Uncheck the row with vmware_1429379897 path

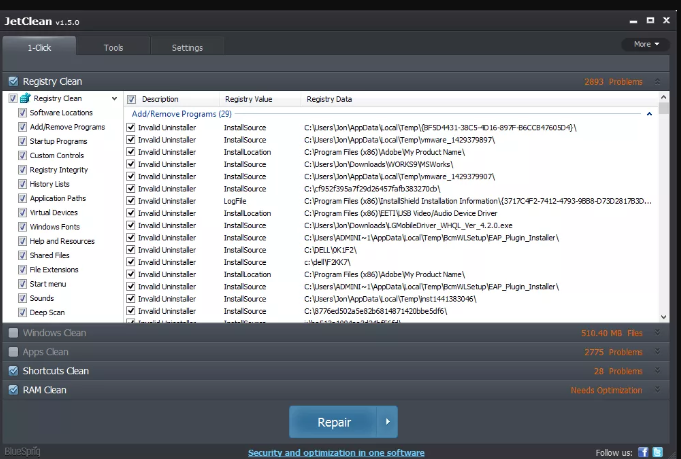(x=131, y=140)
